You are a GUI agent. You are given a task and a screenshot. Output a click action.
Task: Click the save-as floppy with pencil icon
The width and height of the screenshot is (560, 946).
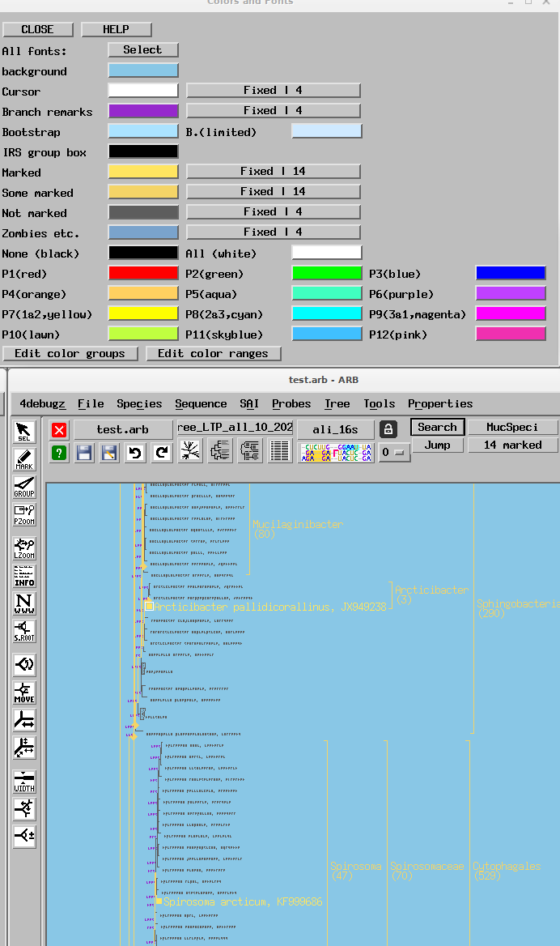tap(110, 453)
